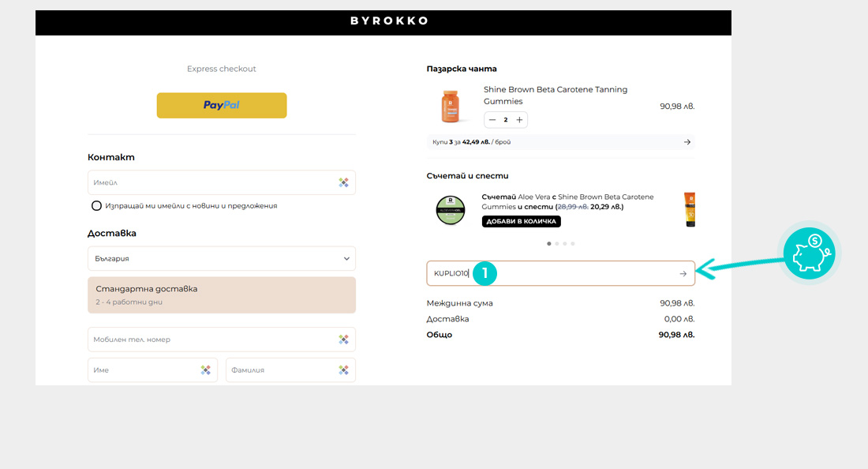Click the 2 - 4 работни дни text
868x469 pixels.
pos(129,302)
